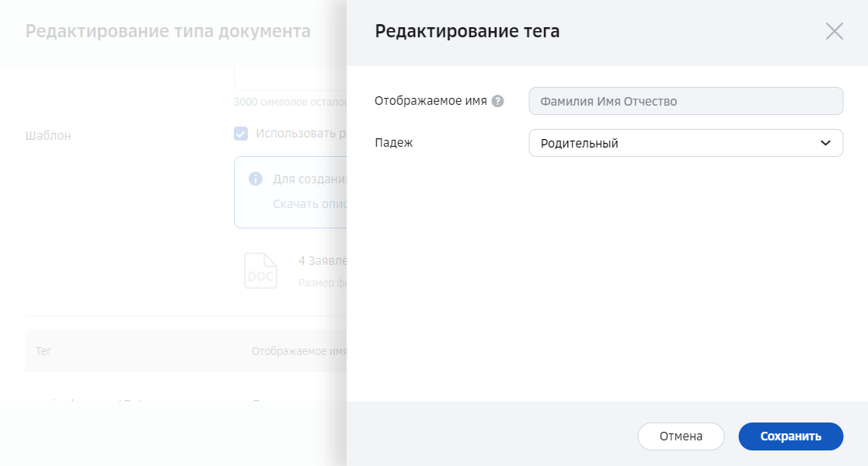Open the Скачать link in the notice box

[310, 203]
